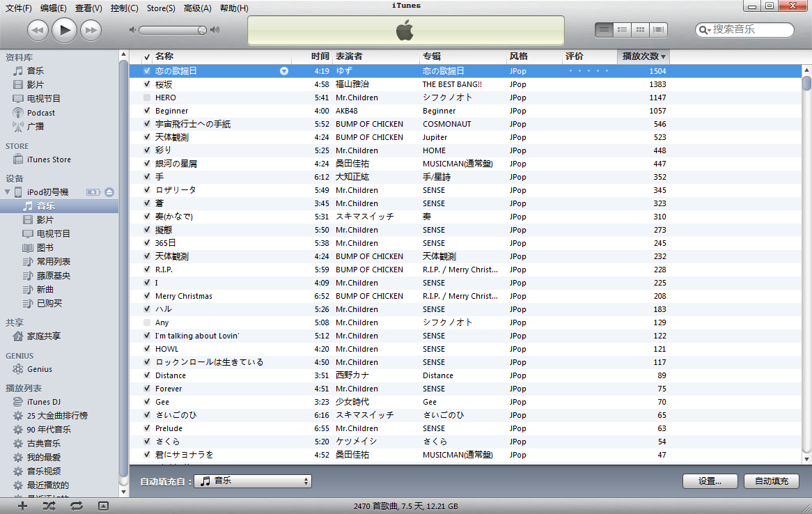Sort by the 名称 column header

coord(221,56)
